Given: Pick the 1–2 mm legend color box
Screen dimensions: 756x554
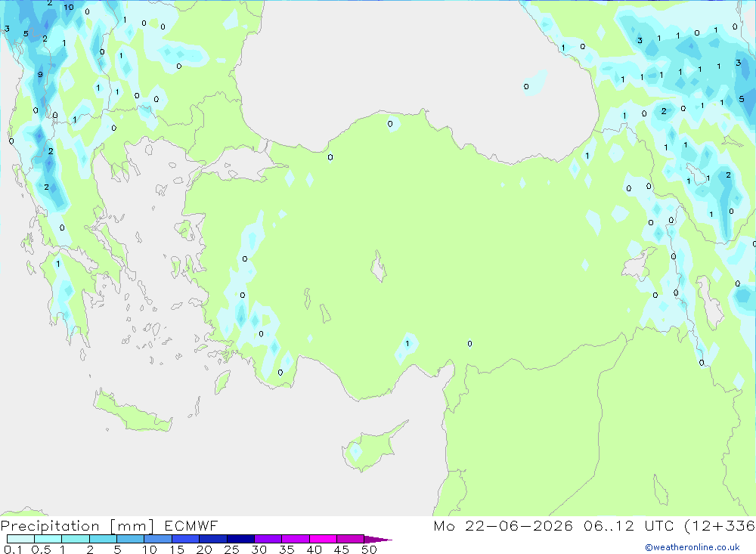Looking at the screenshot, I should 75,539.
